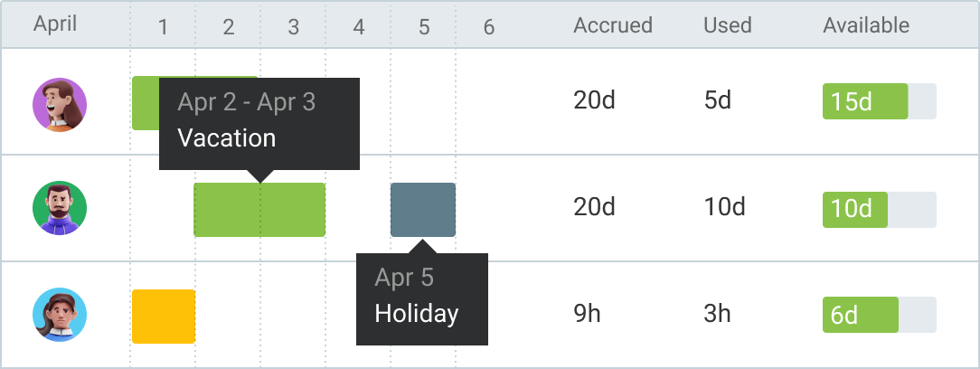
Task: Select the green vacation block in the second row
Action: tap(259, 210)
